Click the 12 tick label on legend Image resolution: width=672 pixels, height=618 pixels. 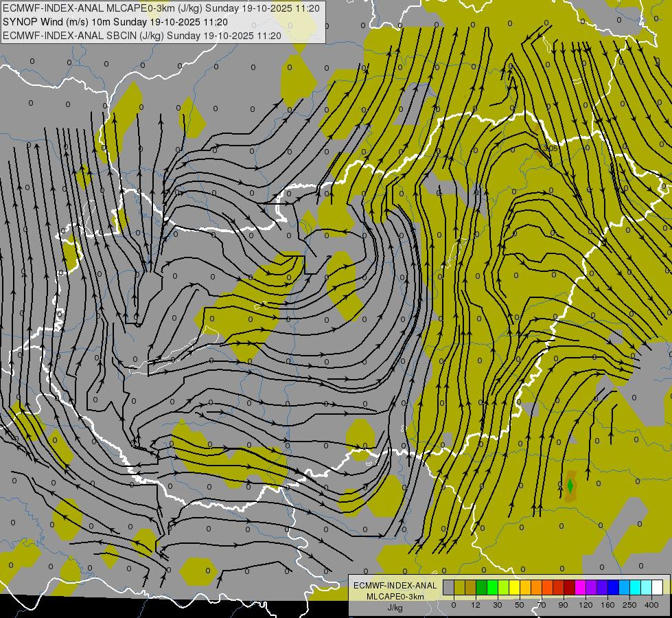[476, 605]
